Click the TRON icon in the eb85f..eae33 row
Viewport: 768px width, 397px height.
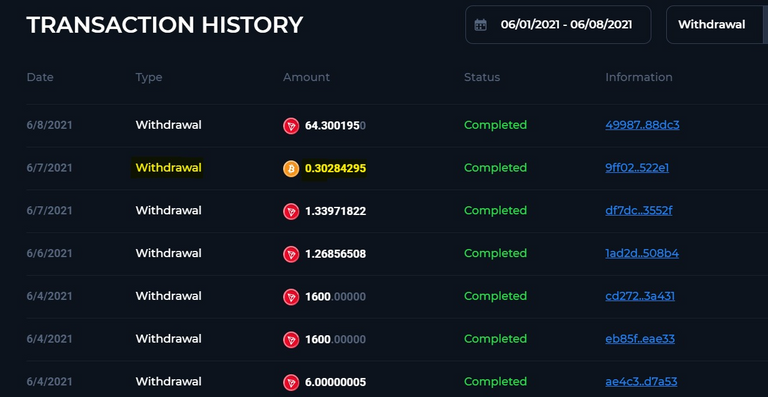(291, 340)
